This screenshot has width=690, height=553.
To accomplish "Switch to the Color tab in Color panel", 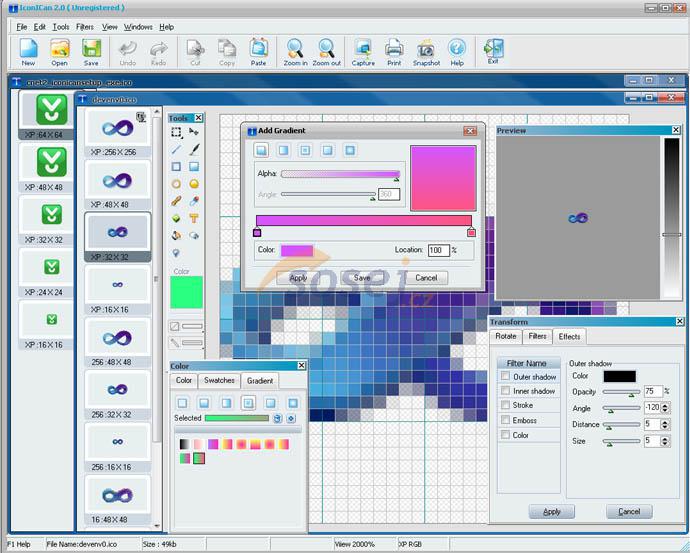I will coord(184,381).
